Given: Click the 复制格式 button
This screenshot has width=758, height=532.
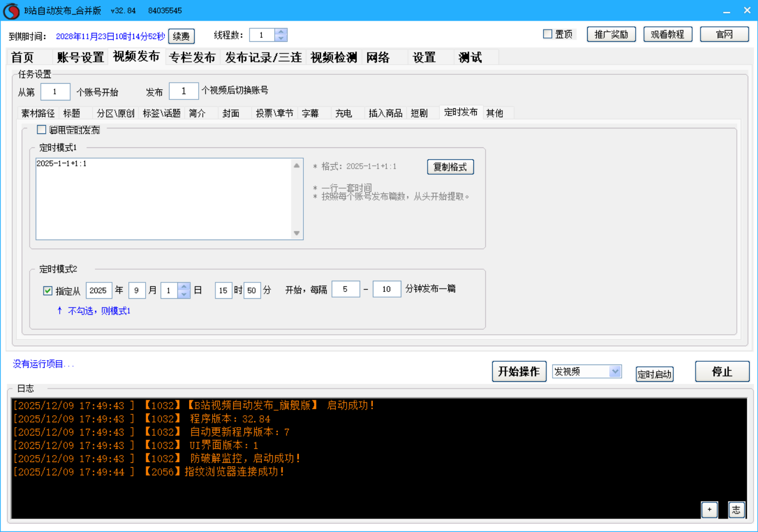Looking at the screenshot, I should point(450,167).
